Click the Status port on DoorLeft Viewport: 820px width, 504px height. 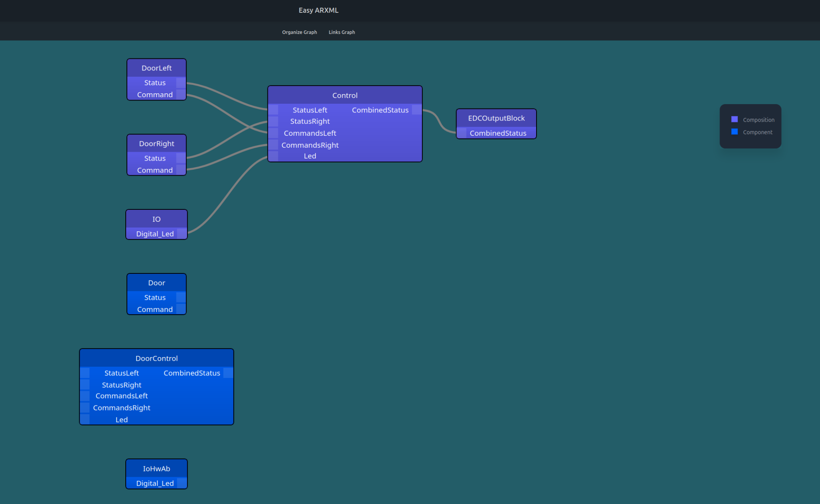[x=183, y=82]
